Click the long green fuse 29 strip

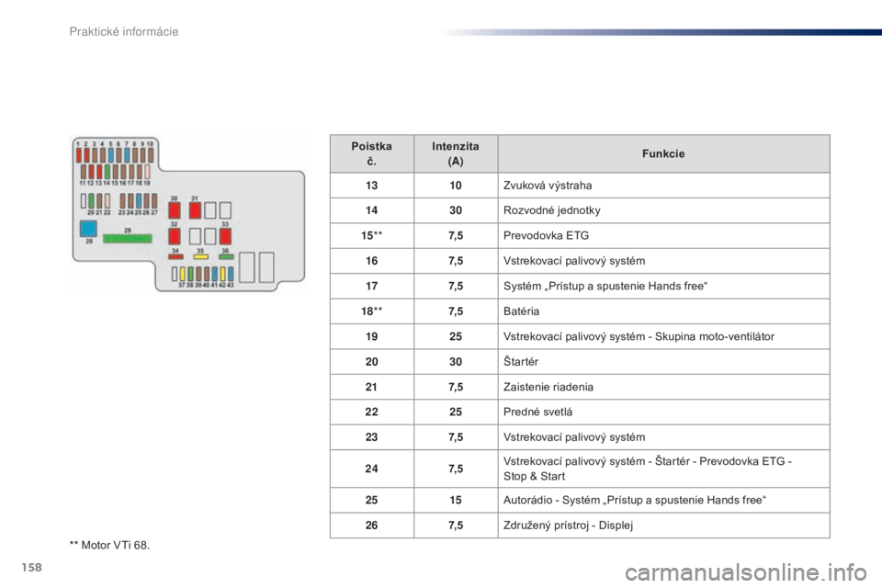click(128, 239)
